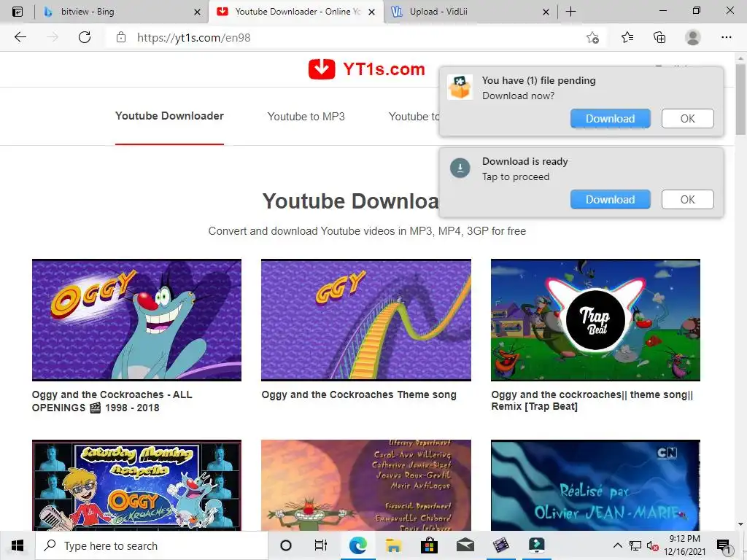747x560 pixels.
Task: Click title Oggy and the Cockroaches Theme song
Action: [x=359, y=394]
